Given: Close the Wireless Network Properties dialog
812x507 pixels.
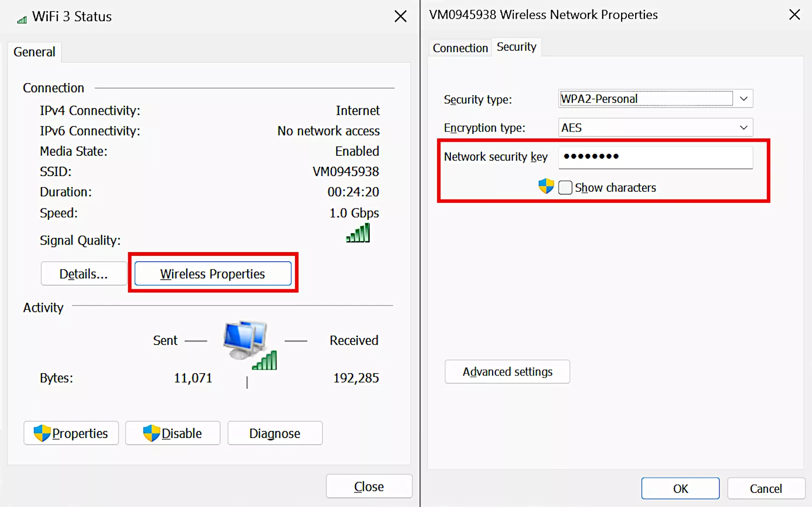Looking at the screenshot, I should pos(794,15).
